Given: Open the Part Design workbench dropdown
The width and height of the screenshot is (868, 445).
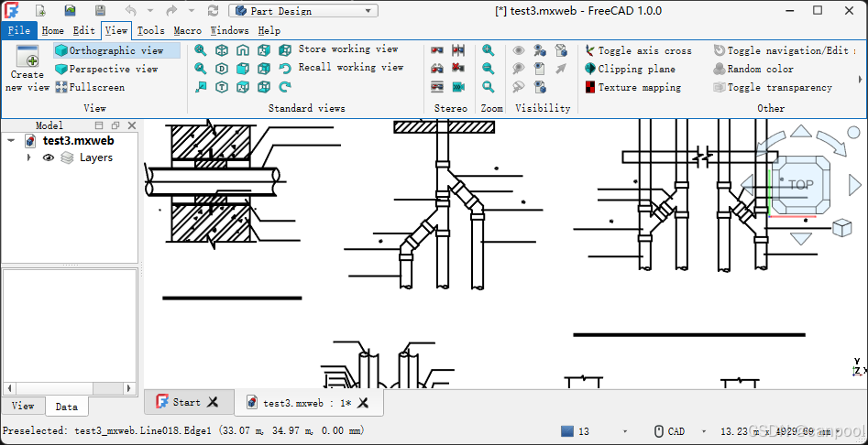Looking at the screenshot, I should pos(303,10).
